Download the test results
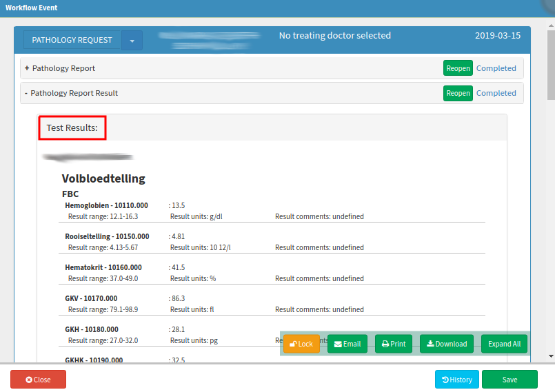Image resolution: width=555 pixels, height=392 pixels. 446,344
